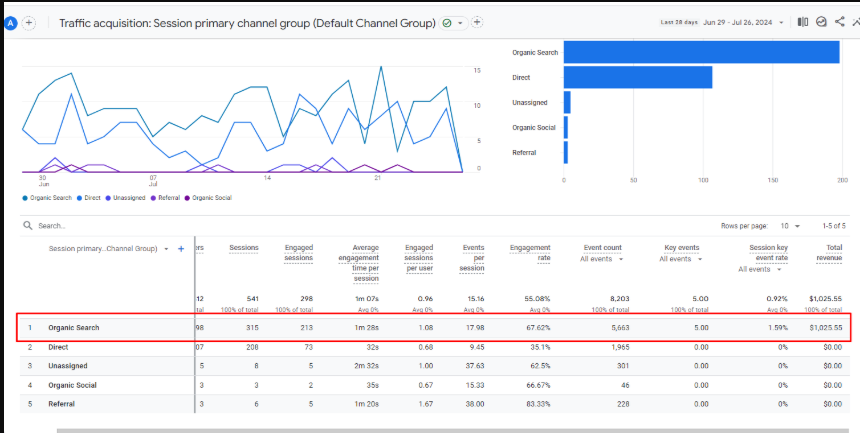Toggle Direct series in chart legend
Screen dimensions: 860x433
coord(89,198)
